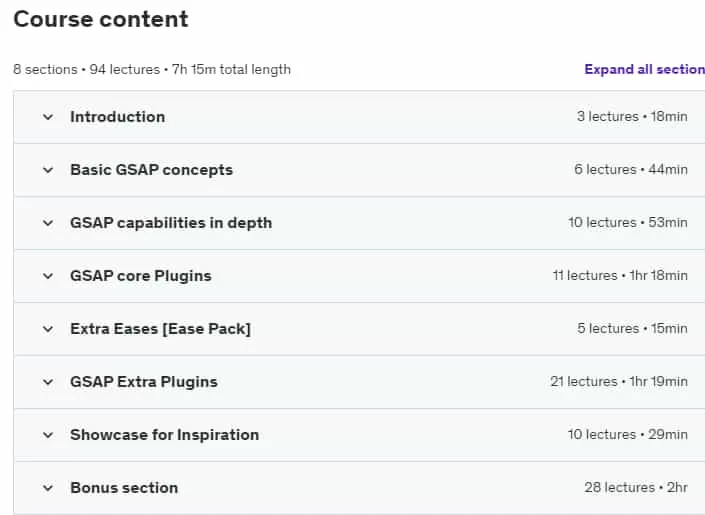Select GSAP core Plugins title
The width and height of the screenshot is (705, 515).
(141, 276)
